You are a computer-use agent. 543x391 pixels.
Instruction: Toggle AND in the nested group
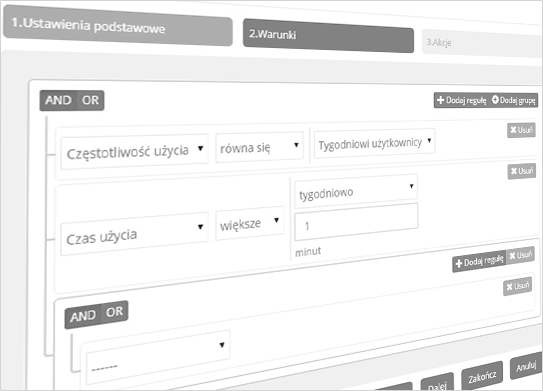point(83,316)
